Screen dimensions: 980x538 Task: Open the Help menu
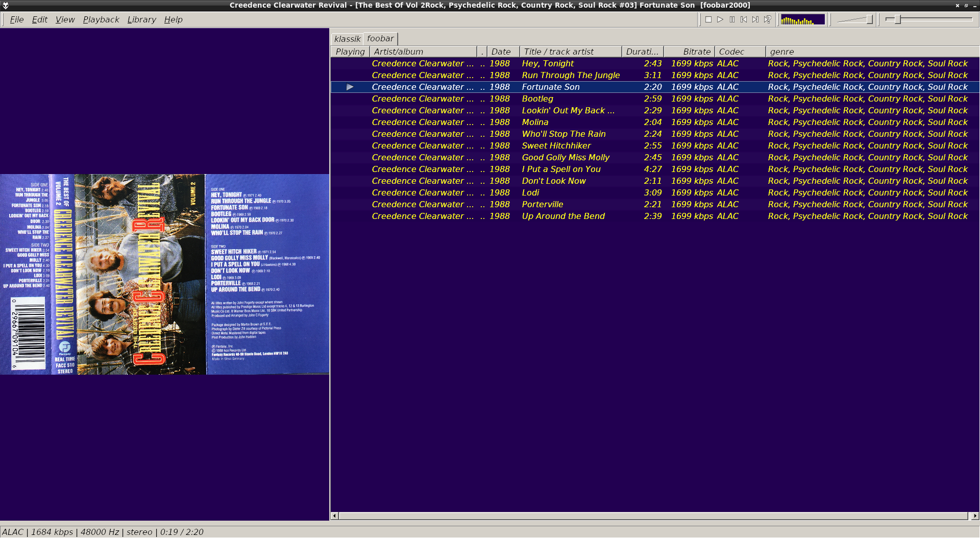click(x=173, y=19)
